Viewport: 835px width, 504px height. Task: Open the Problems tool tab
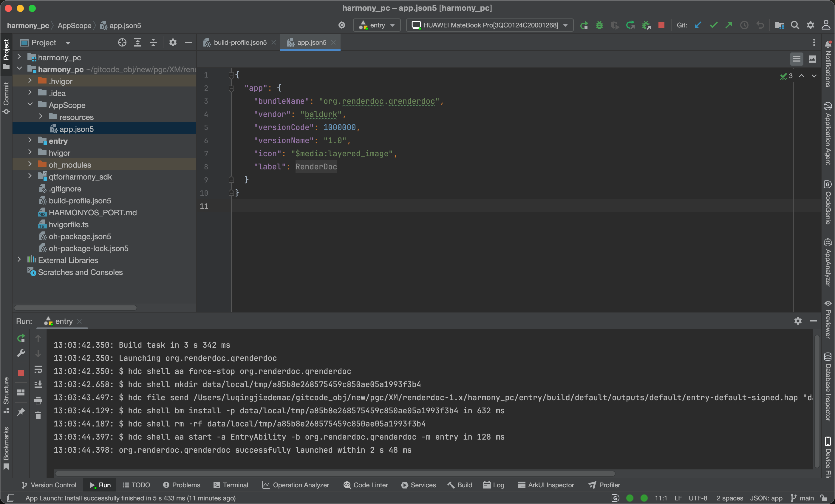pyautogui.click(x=182, y=485)
